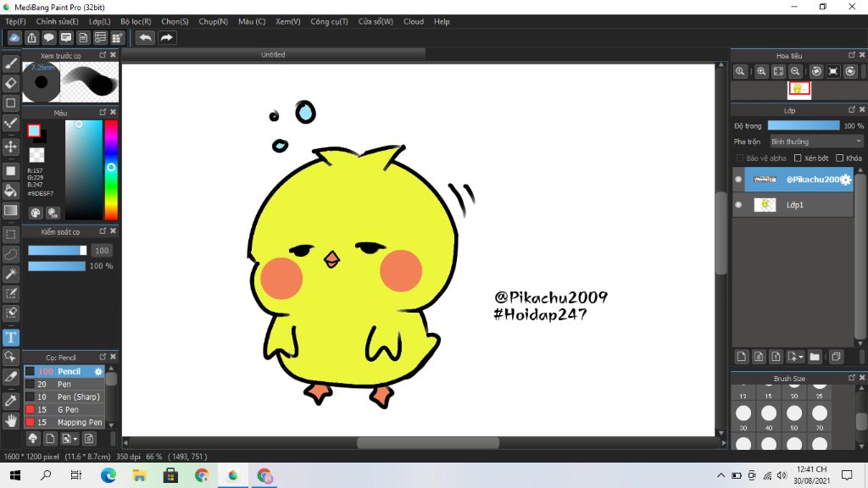This screenshot has width=868, height=488.
Task: Close the Xem trước cọ preview panel
Action: (x=113, y=55)
